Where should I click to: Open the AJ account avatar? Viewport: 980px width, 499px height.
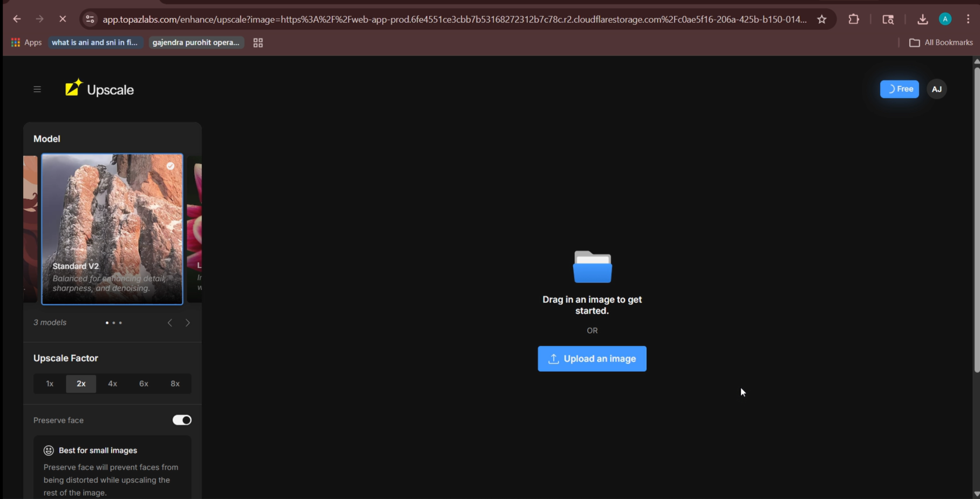click(937, 89)
